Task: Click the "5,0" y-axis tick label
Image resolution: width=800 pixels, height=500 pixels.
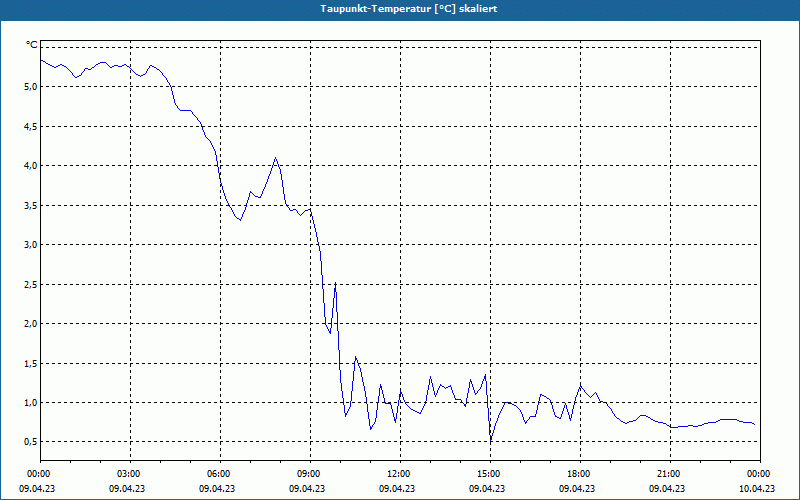Action: 31,87
